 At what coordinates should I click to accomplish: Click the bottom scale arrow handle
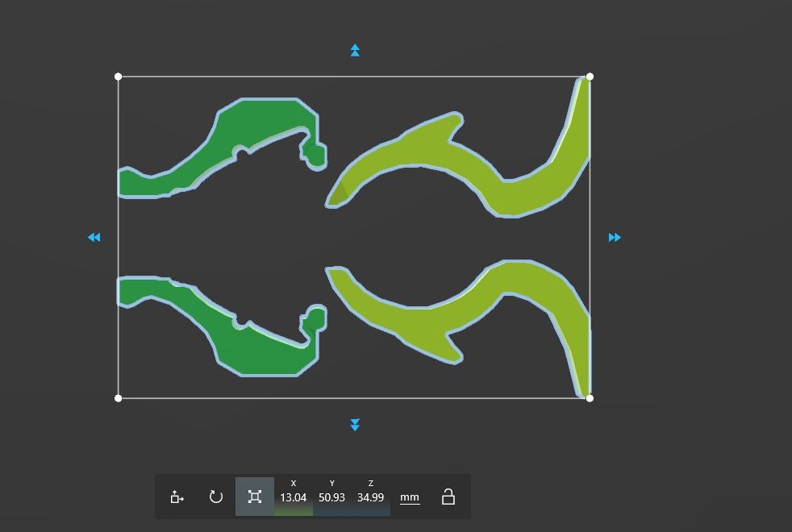click(x=355, y=425)
